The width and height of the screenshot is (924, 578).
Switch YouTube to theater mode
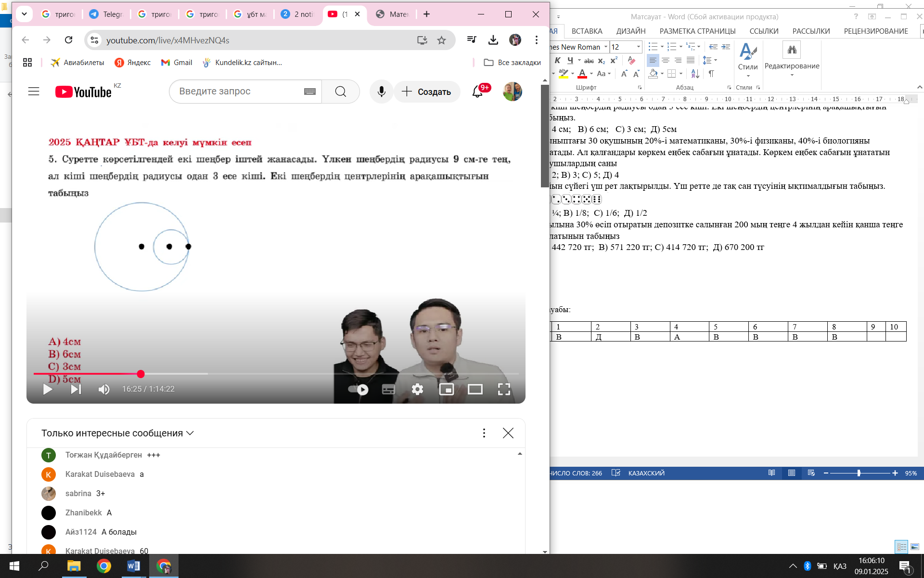point(475,389)
